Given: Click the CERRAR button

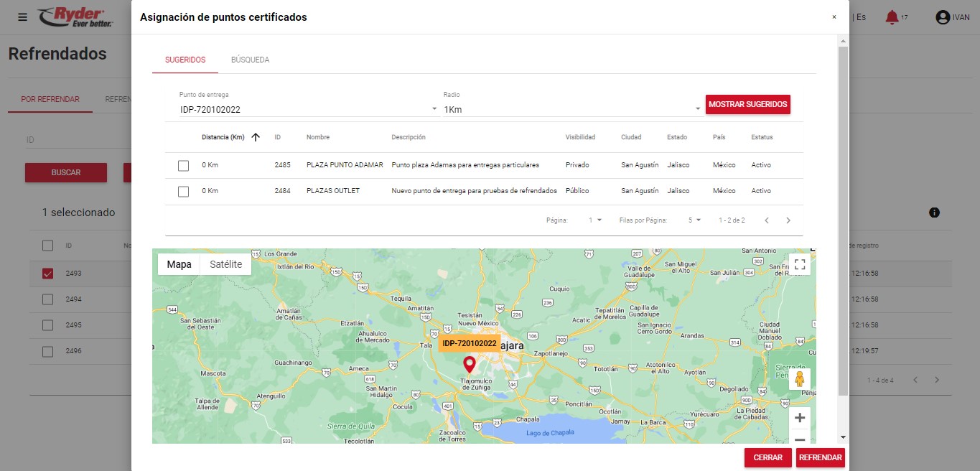Looking at the screenshot, I should [767, 457].
